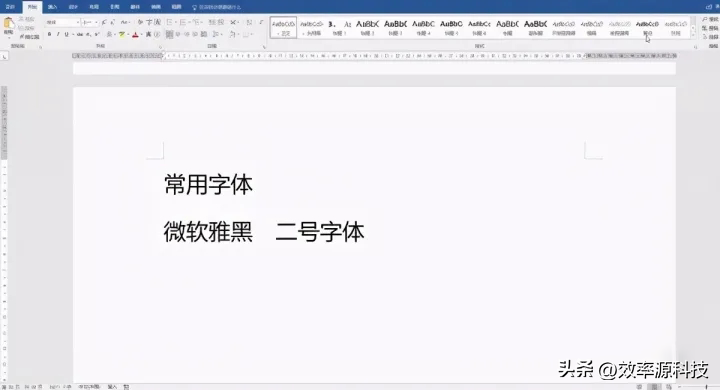
Task: Click the Clear Formatting eraser icon
Action: [x=140, y=22]
